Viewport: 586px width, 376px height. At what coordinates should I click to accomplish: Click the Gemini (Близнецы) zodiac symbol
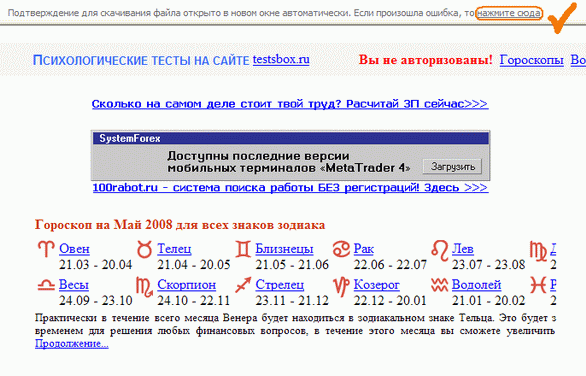[x=243, y=249]
